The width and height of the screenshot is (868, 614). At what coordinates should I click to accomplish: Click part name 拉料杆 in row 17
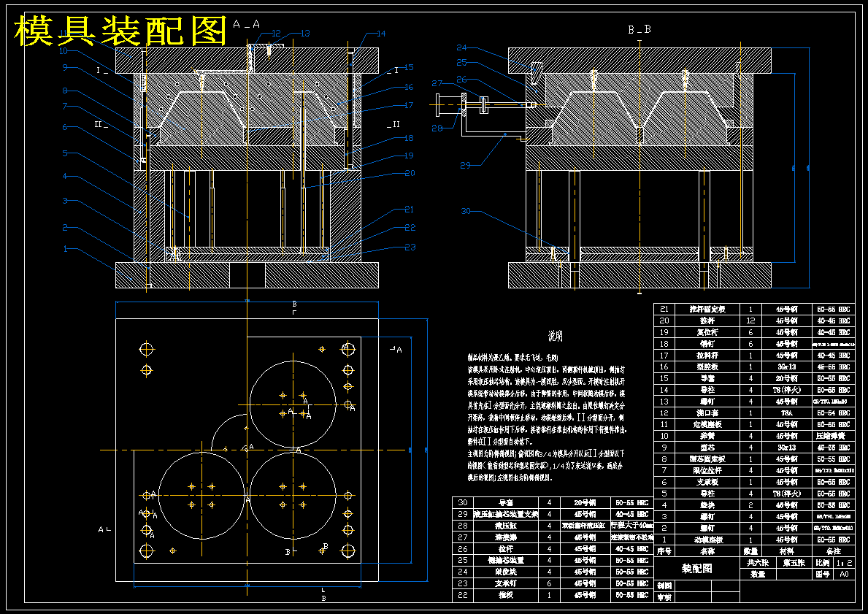click(707, 356)
